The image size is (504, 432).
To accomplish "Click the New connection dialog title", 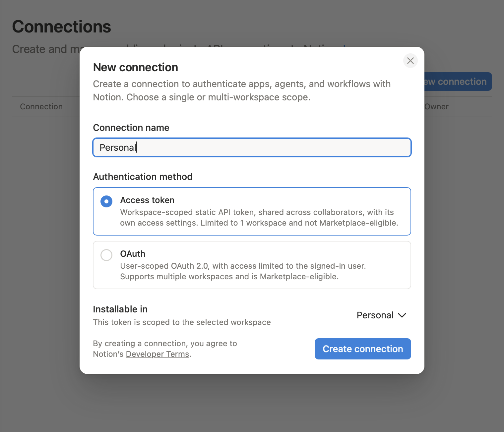I will tap(136, 67).
